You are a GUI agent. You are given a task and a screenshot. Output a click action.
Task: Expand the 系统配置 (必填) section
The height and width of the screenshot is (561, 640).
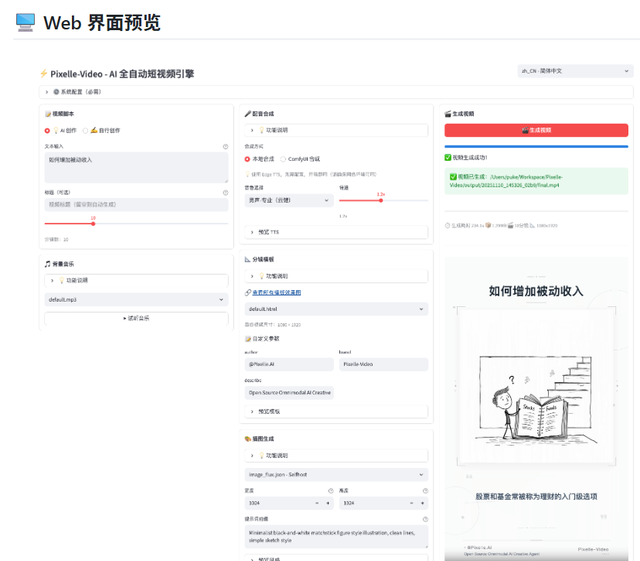coord(336,92)
